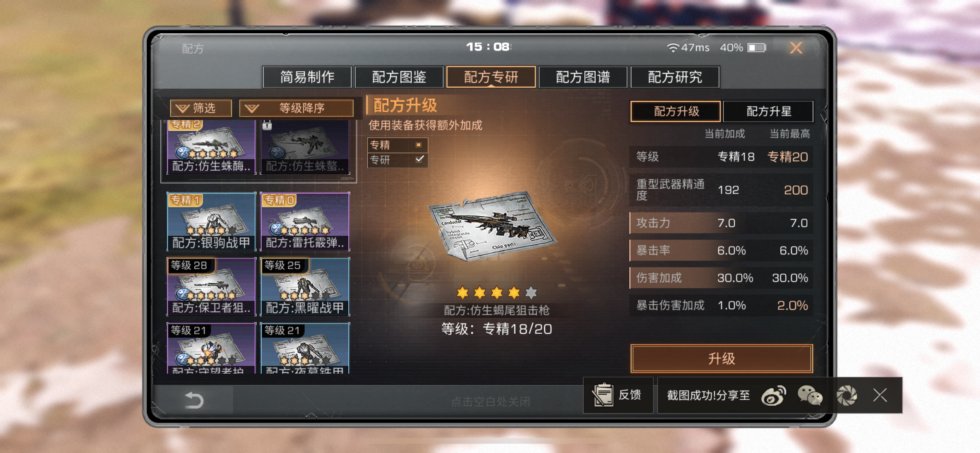
Task: Open the 反馈 feedback clipboard icon
Action: tap(603, 395)
